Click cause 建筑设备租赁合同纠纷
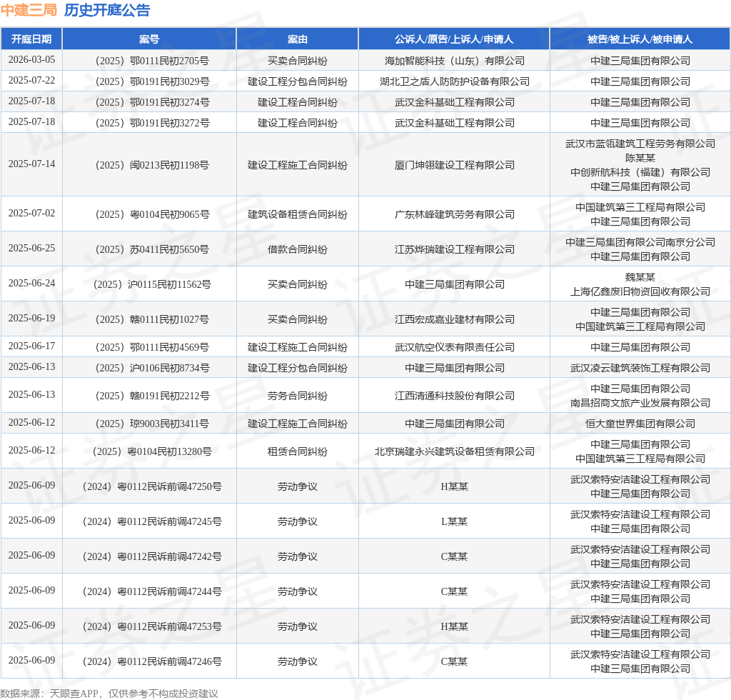This screenshot has width=731, height=700. click(298, 214)
